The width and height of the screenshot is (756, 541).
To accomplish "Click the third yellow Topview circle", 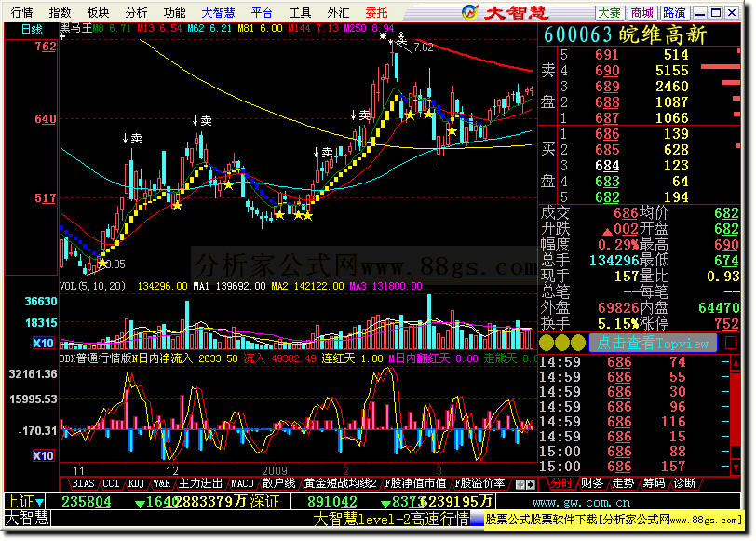I will (x=577, y=343).
